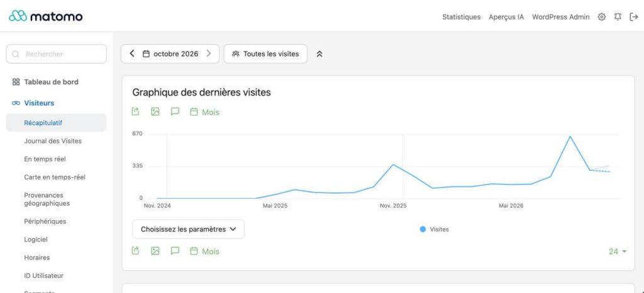This screenshot has width=644, height=293.
Task: Click annotations icon below the graph
Action: click(x=175, y=251)
